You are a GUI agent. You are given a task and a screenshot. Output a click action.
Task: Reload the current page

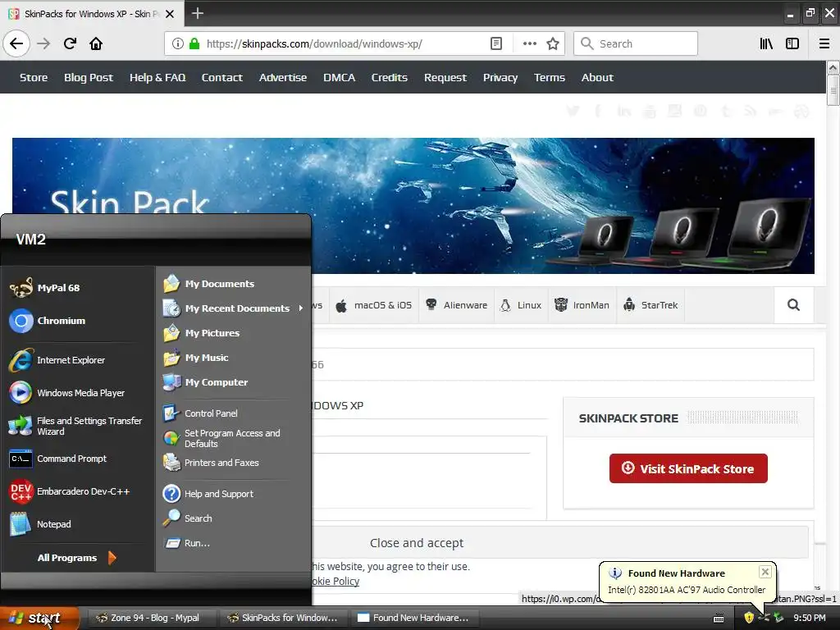point(70,43)
